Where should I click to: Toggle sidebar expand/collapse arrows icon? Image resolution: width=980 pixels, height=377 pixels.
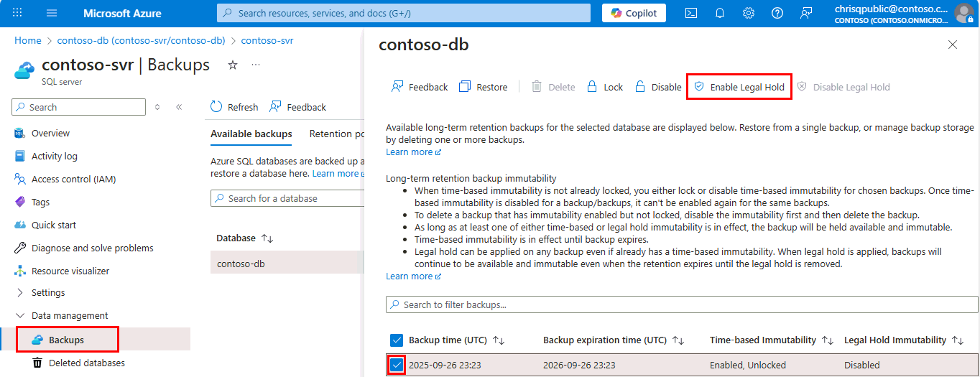click(x=157, y=107)
